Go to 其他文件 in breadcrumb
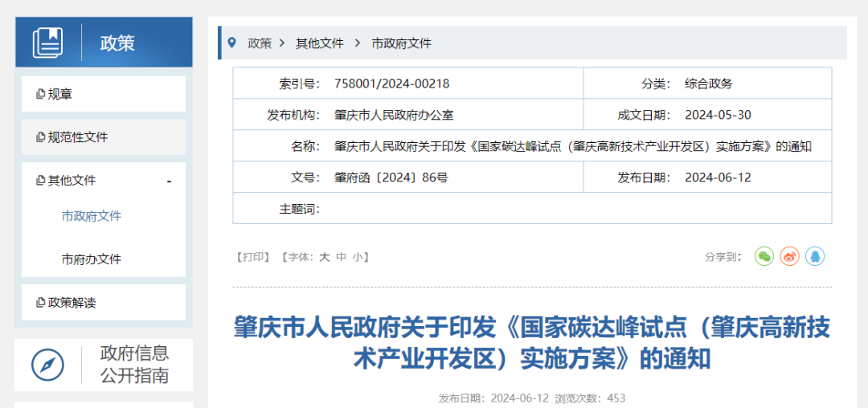The image size is (868, 408). (x=319, y=43)
